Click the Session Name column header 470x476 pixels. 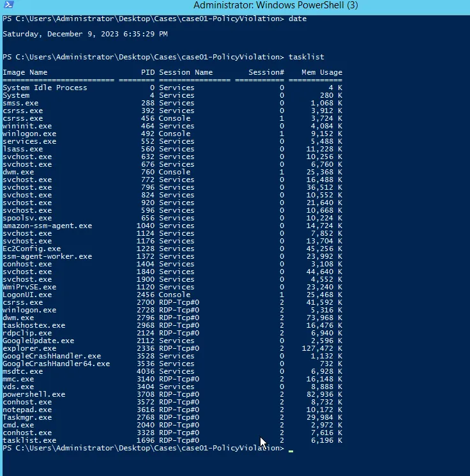pos(186,72)
